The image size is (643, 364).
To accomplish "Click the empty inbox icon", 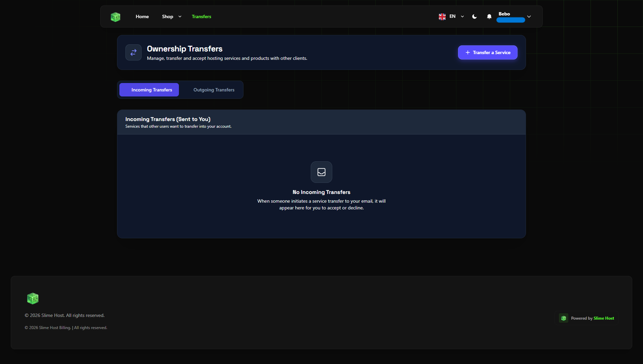I will click(x=321, y=172).
